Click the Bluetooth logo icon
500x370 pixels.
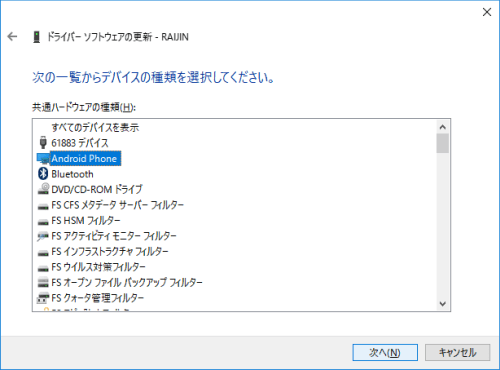tap(43, 174)
